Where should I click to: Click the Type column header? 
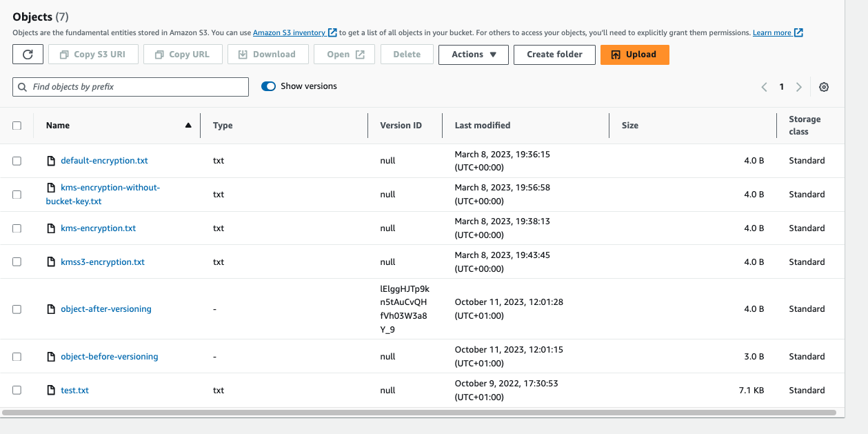[223, 126]
